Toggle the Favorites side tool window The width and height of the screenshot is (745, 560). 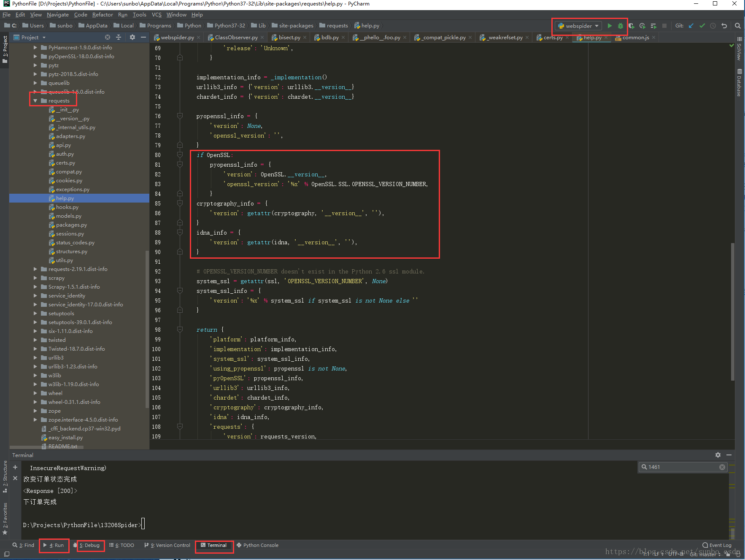(5, 518)
